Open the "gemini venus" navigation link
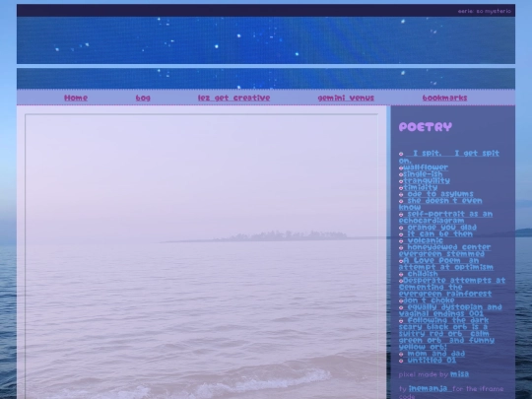The width and height of the screenshot is (532, 399). tap(346, 98)
